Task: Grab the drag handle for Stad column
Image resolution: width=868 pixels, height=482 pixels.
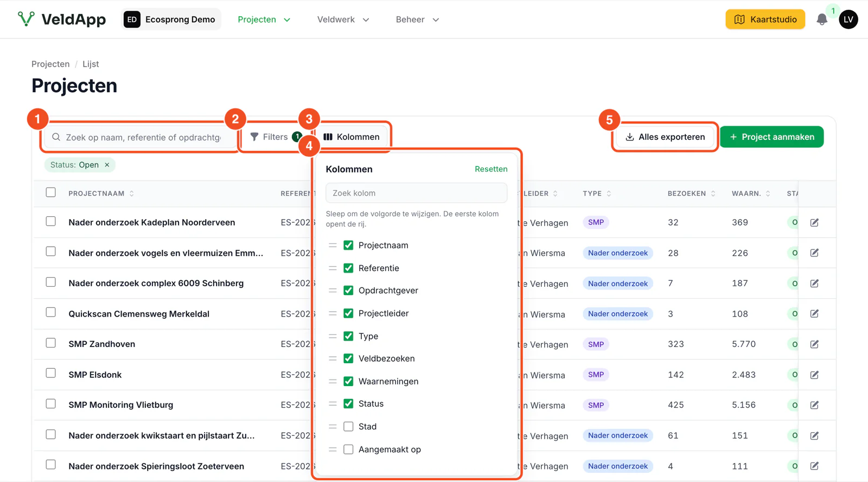Action: coord(333,427)
